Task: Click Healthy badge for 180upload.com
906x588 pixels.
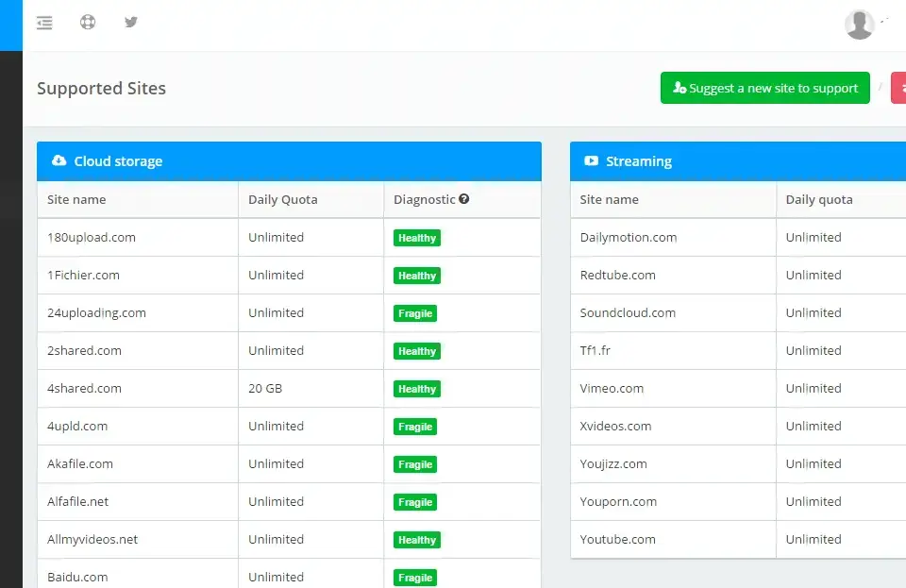Action: pos(417,238)
